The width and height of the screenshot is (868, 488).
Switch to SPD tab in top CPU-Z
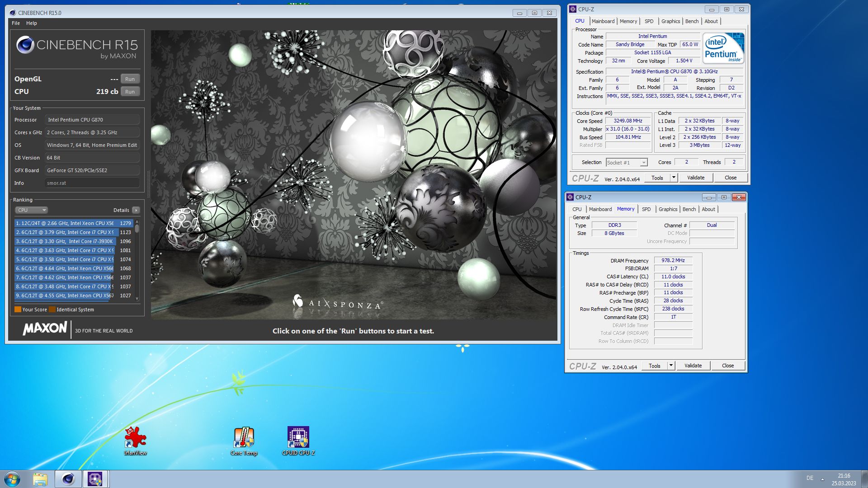(x=649, y=21)
